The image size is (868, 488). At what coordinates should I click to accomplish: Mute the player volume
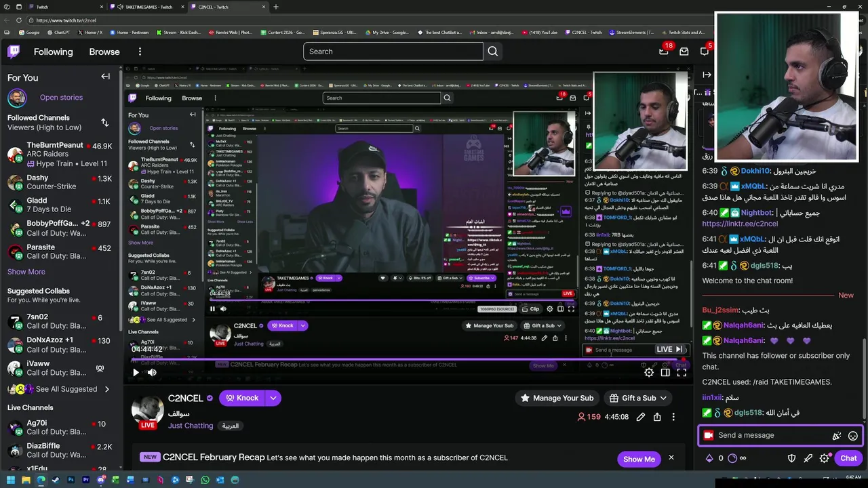point(152,372)
